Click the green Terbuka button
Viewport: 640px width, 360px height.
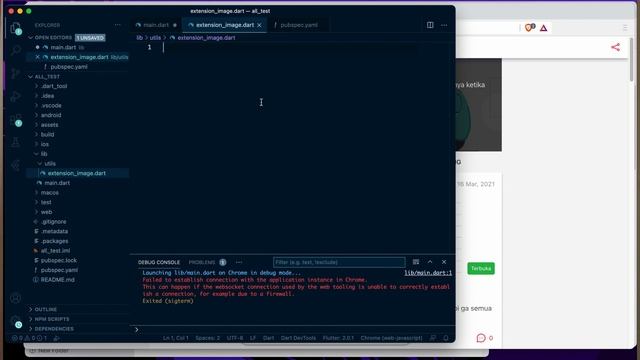pyautogui.click(x=481, y=269)
